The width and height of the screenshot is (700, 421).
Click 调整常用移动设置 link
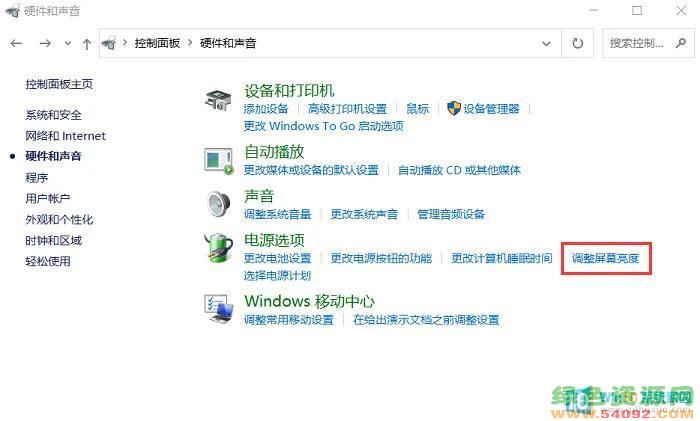pos(289,320)
